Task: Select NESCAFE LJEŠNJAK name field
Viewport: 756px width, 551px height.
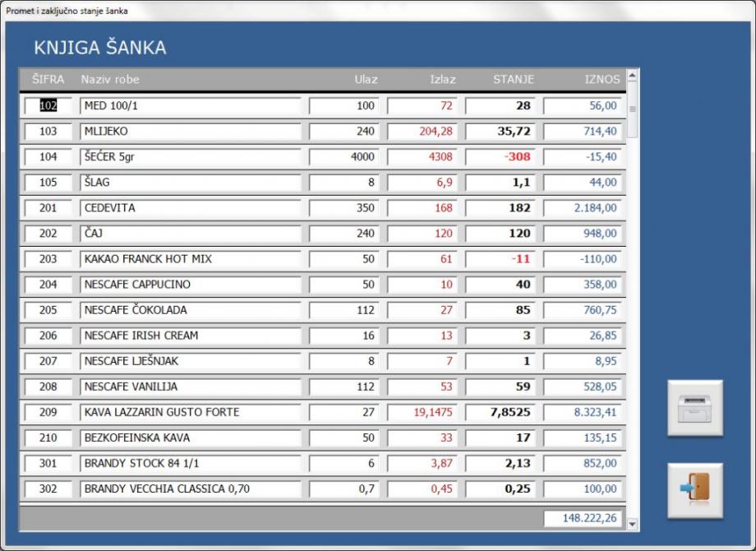Action: tap(191, 361)
